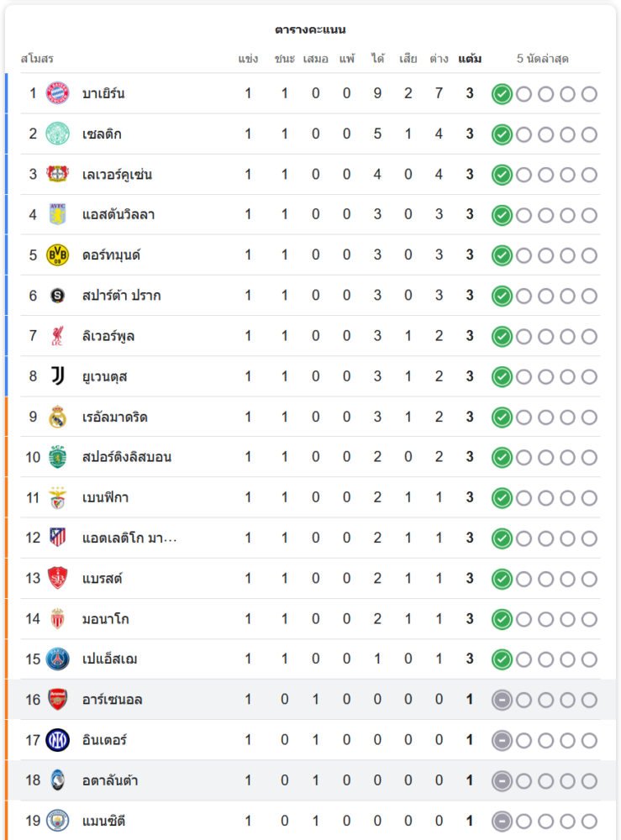Open the แอสตันวิลลา team link
The image size is (621, 840).
(x=118, y=215)
